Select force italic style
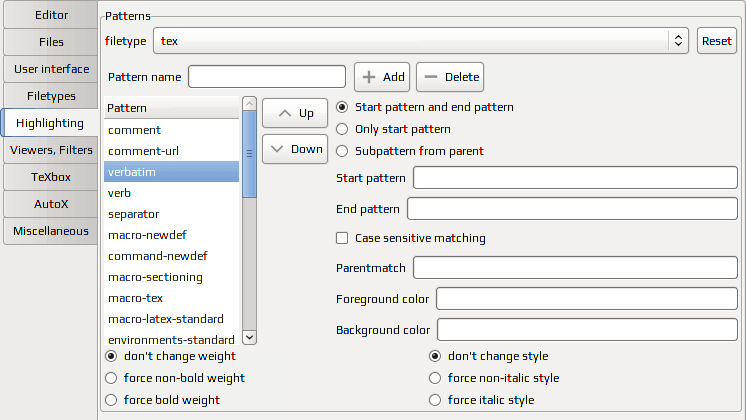This screenshot has height=420, width=746. [x=481, y=400]
